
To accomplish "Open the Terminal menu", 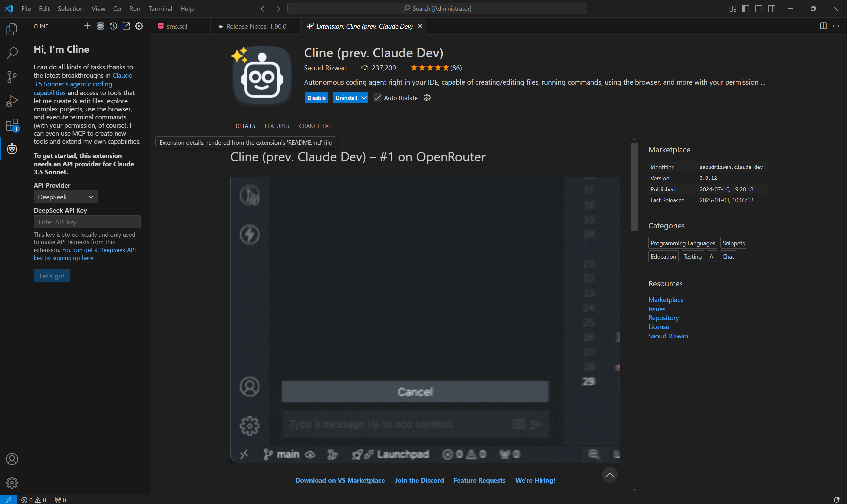I will point(160,9).
